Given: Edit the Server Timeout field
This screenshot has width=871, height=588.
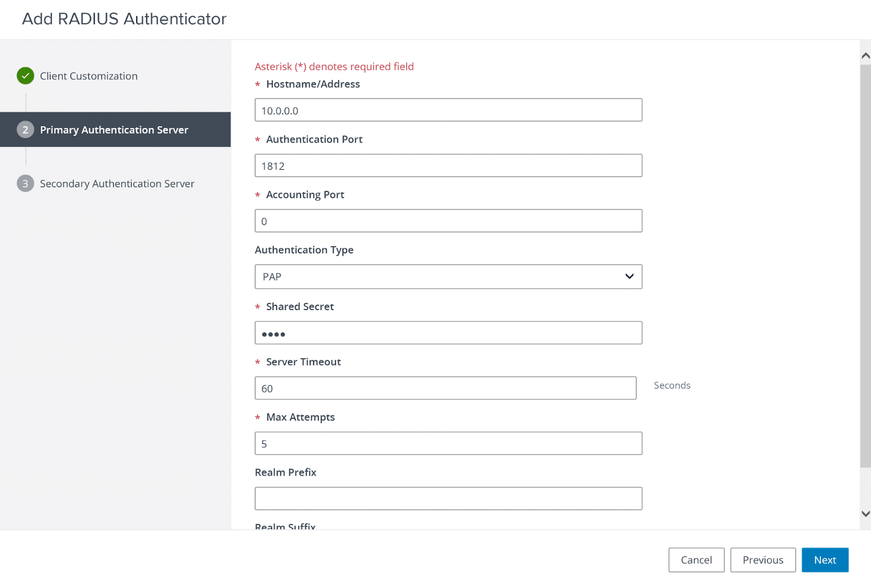Looking at the screenshot, I should click(x=445, y=388).
